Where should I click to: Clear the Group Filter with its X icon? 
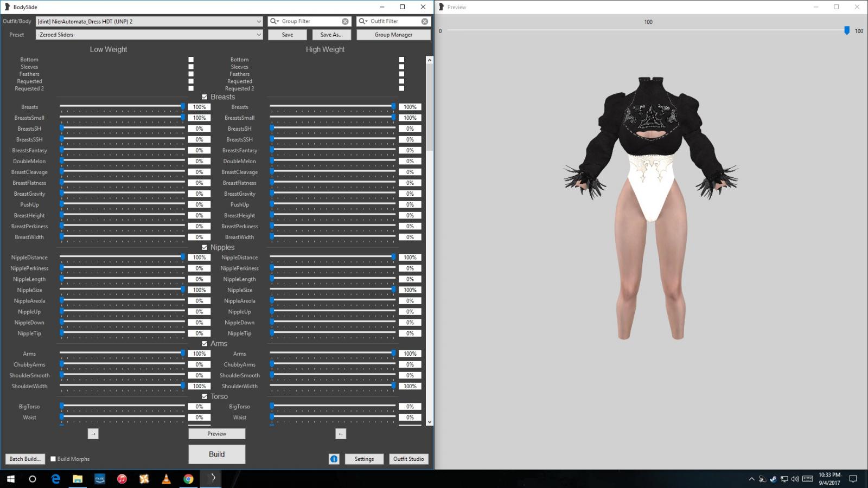click(345, 21)
